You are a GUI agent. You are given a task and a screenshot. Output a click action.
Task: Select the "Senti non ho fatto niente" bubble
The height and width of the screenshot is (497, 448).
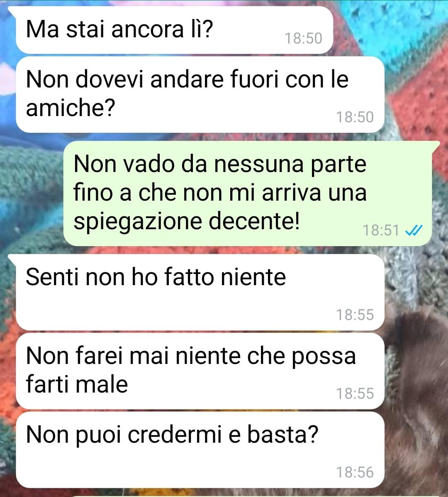tap(200, 292)
